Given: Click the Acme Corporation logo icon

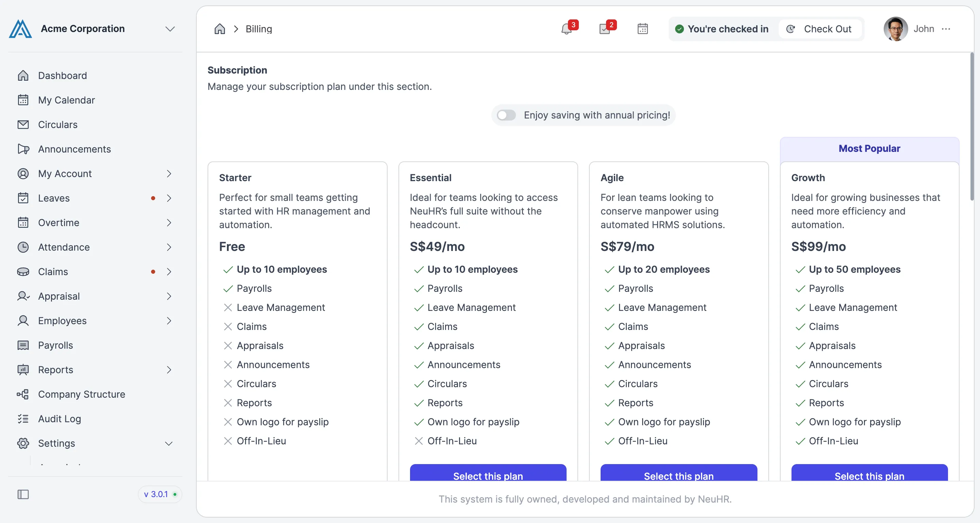Looking at the screenshot, I should click(x=20, y=29).
